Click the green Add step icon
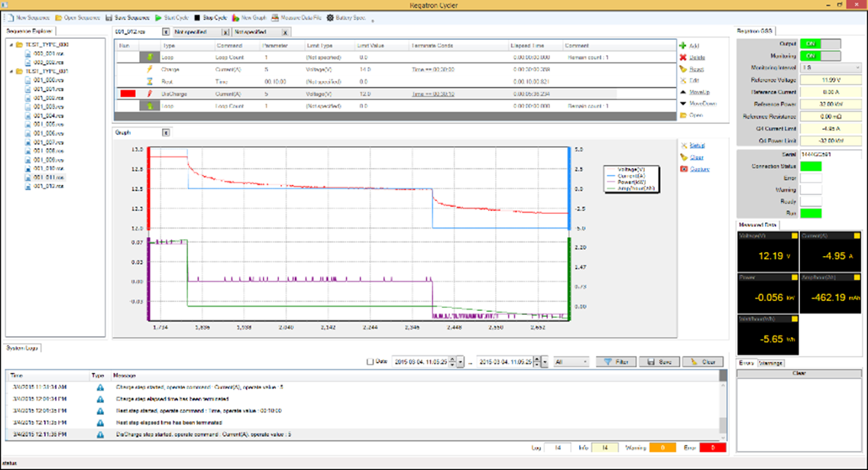This screenshot has height=470, width=868. (x=682, y=46)
